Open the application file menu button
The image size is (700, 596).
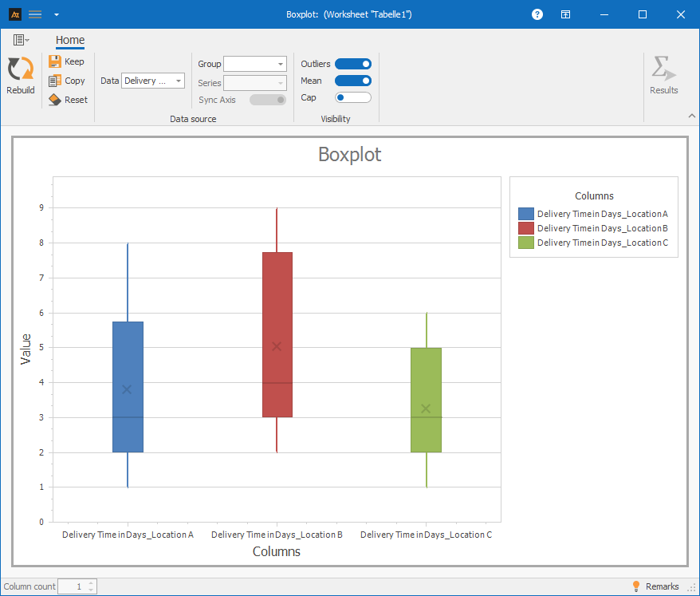tap(21, 40)
